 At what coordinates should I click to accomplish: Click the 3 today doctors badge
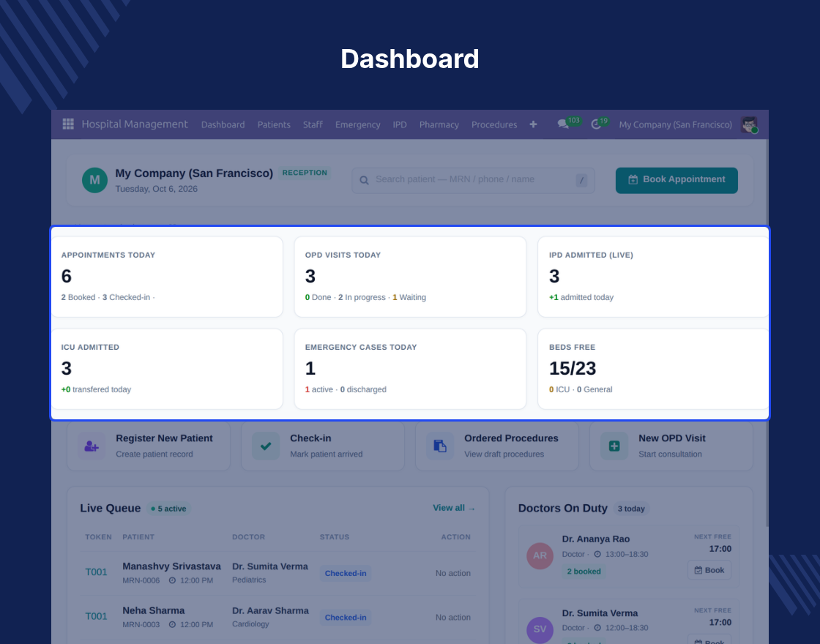631,509
